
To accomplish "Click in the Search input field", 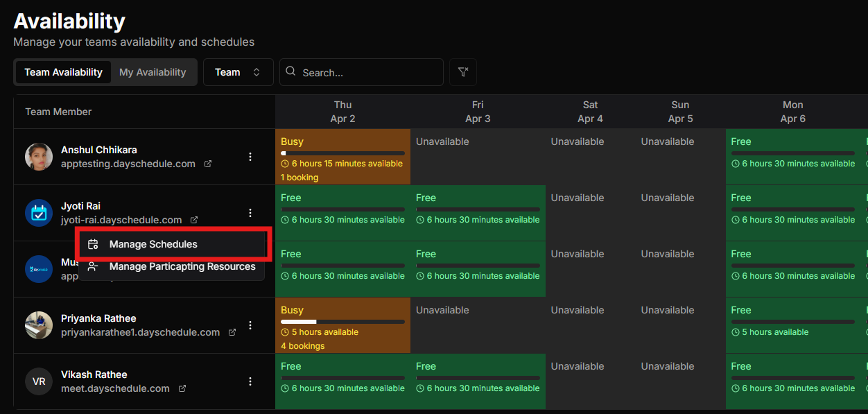I will point(367,72).
